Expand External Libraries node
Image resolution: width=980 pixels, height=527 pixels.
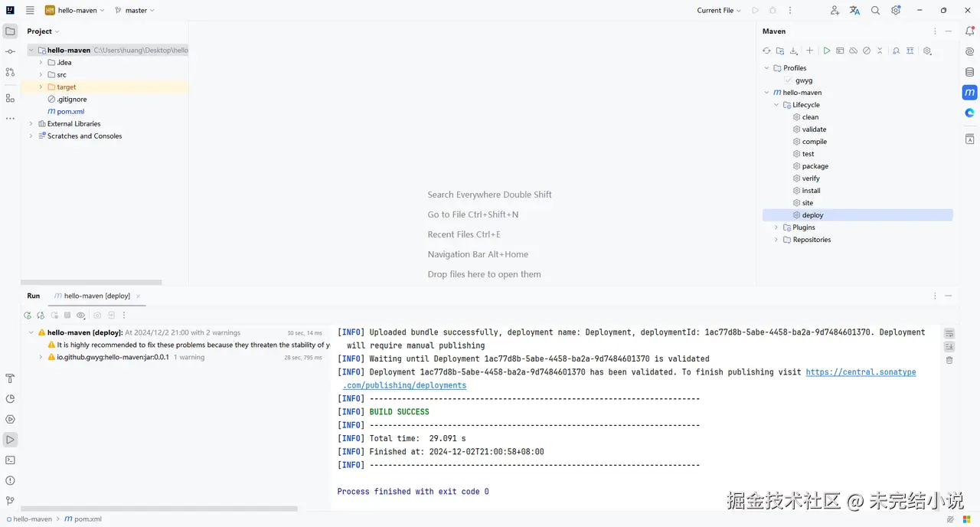[x=31, y=124]
